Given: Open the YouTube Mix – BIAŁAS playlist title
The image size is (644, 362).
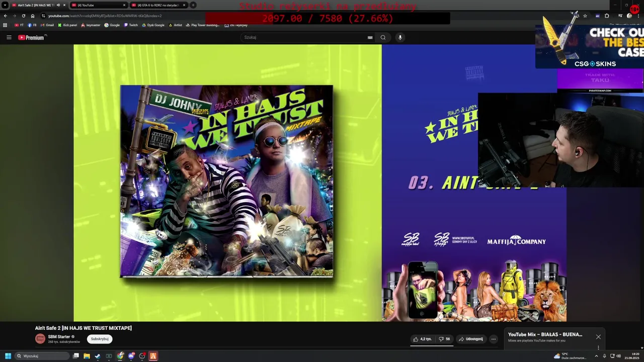Looking at the screenshot, I should pos(545,334).
